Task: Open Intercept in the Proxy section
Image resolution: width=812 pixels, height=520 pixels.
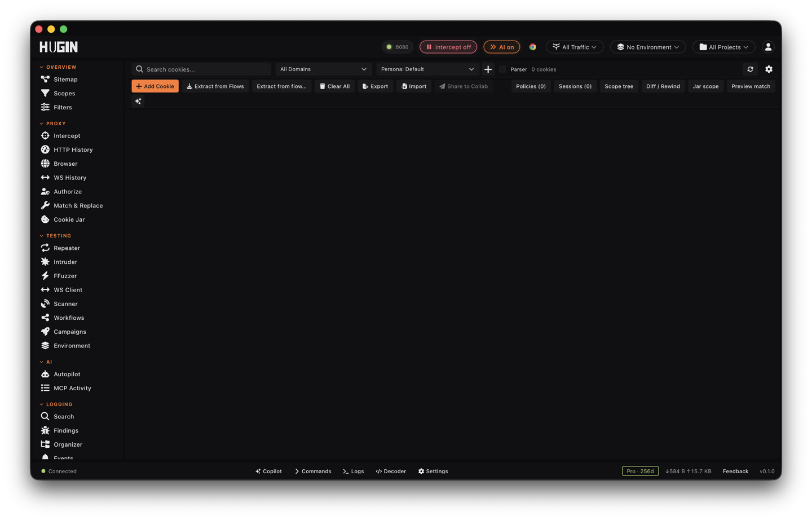Action: tap(67, 136)
